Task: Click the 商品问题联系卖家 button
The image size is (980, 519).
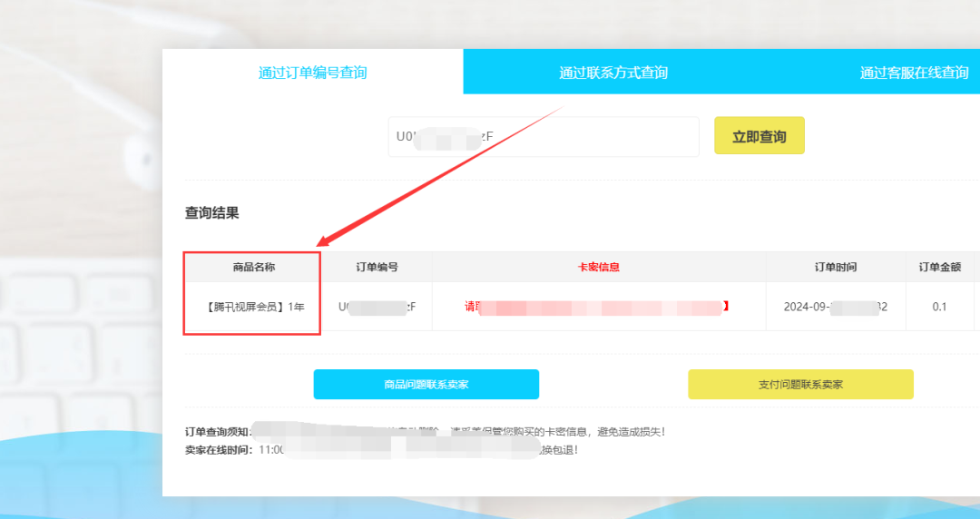Action: pos(426,385)
